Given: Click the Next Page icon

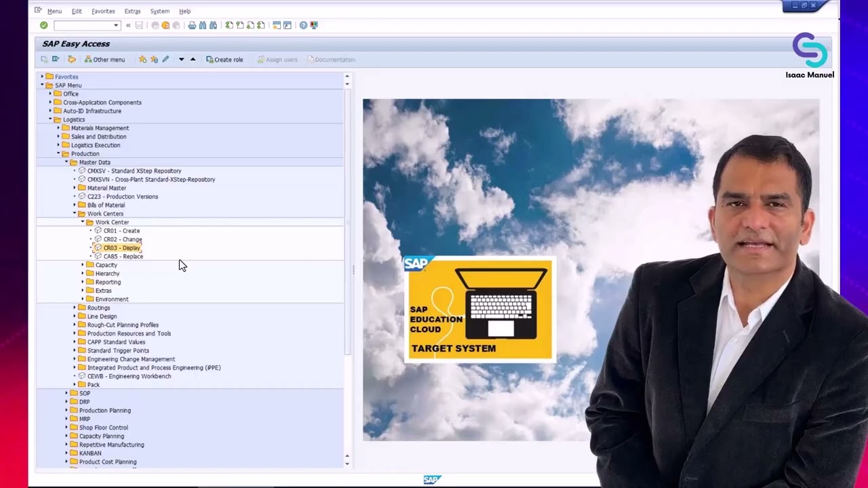Looking at the screenshot, I should click(x=250, y=25).
